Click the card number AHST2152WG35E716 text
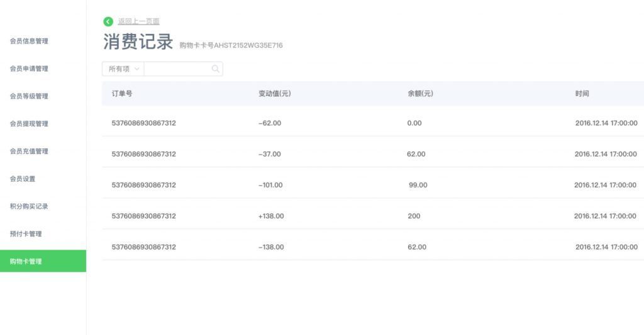The width and height of the screenshot is (644, 335). click(248, 45)
